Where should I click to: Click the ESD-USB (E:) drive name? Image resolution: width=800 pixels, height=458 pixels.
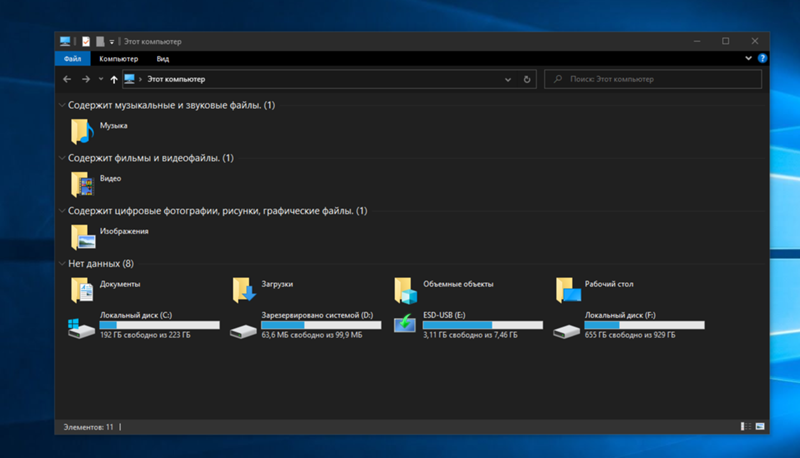pos(444,315)
